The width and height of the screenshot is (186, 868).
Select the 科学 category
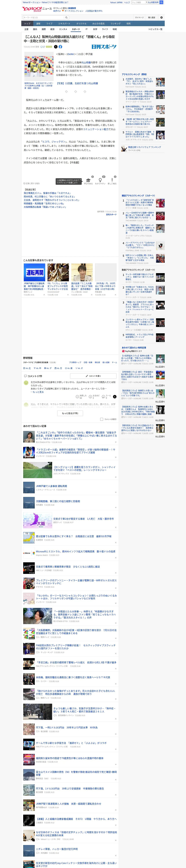[95, 29]
